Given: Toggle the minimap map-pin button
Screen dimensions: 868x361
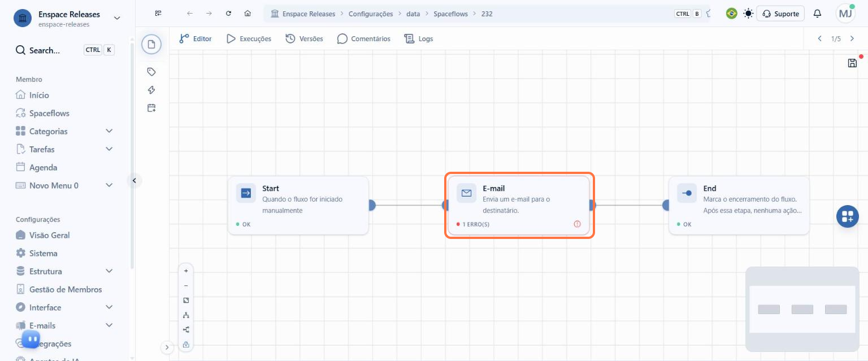Looking at the screenshot, I should pos(186,344).
